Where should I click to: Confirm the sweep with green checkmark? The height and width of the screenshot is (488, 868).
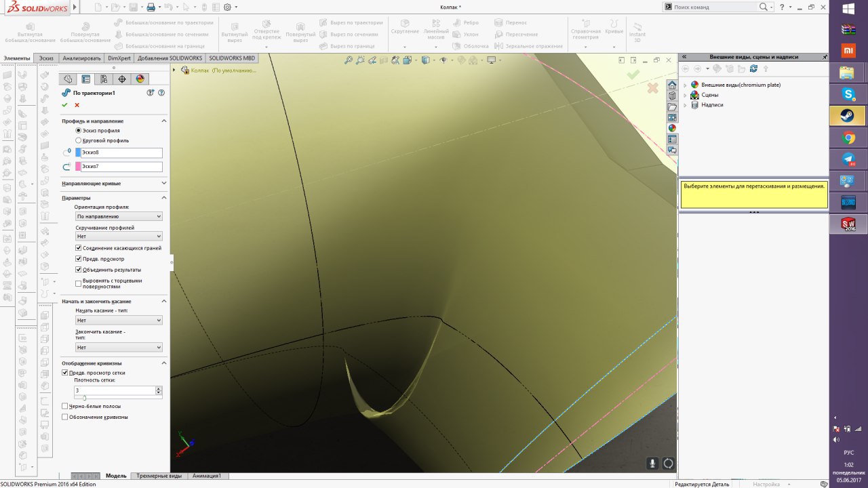(x=65, y=105)
